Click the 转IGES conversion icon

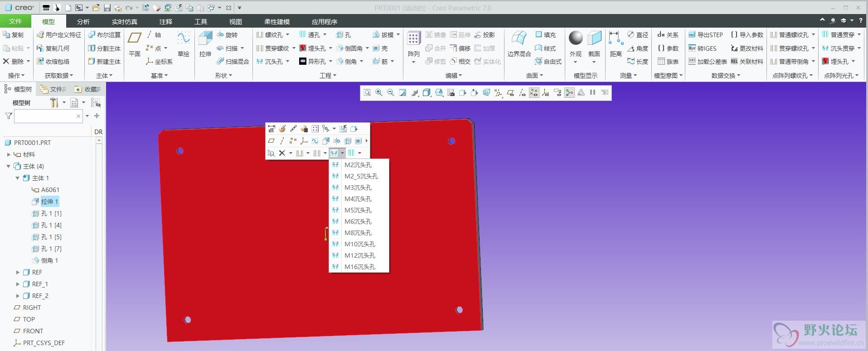click(703, 48)
